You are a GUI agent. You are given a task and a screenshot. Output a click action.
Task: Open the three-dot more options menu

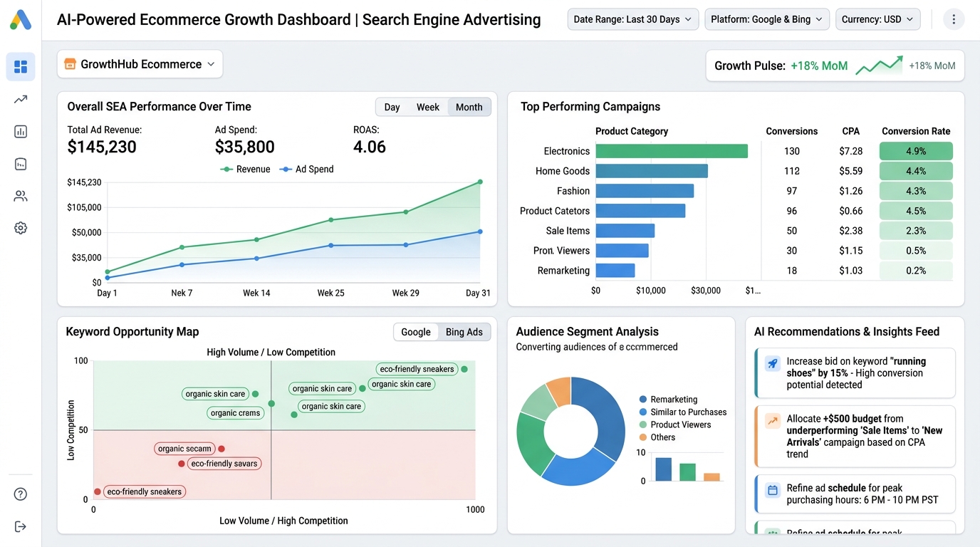click(x=954, y=19)
